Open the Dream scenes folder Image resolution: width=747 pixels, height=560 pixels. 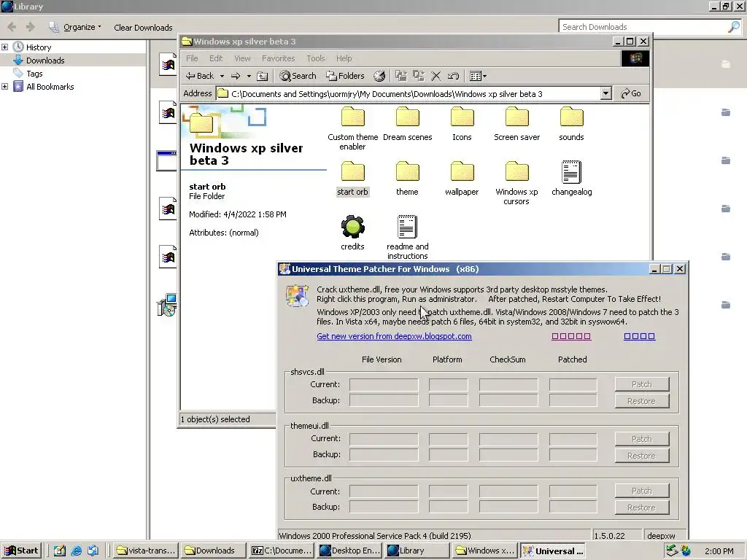coord(407,124)
